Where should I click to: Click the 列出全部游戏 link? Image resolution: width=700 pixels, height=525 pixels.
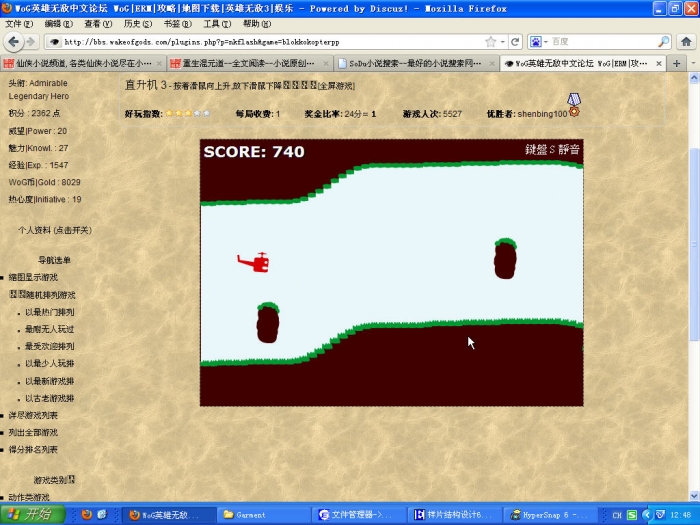pos(33,432)
